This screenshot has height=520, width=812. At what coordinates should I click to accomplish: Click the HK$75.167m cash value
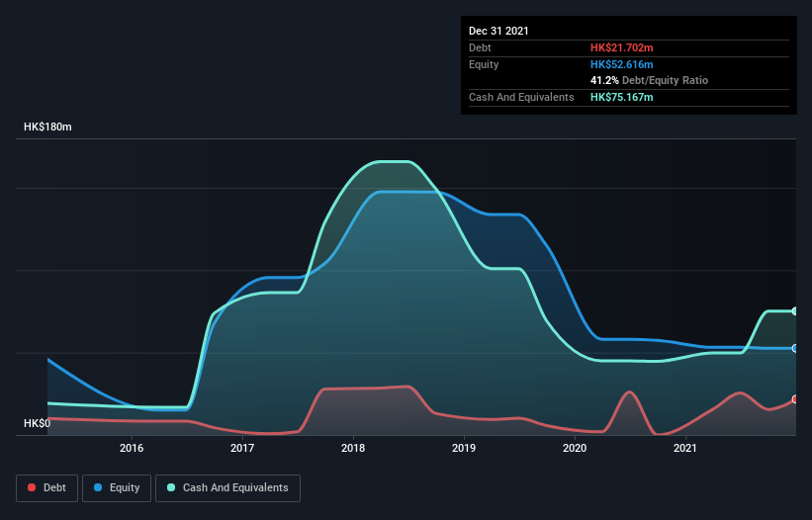[621, 97]
